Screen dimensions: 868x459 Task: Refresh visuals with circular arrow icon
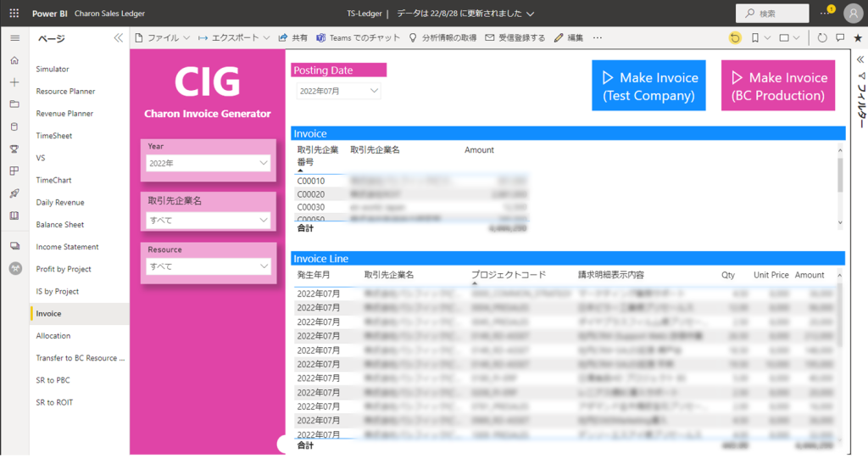822,37
